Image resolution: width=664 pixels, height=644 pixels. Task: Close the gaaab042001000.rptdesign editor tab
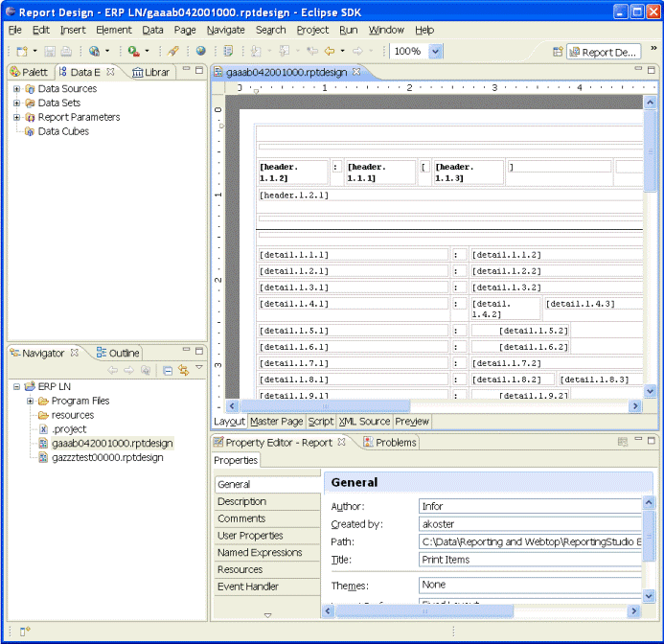356,72
